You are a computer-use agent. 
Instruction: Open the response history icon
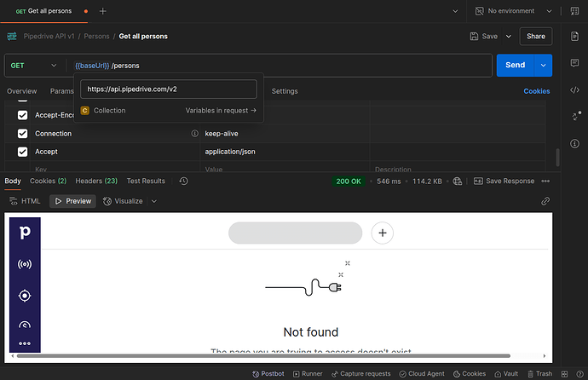[x=183, y=181]
